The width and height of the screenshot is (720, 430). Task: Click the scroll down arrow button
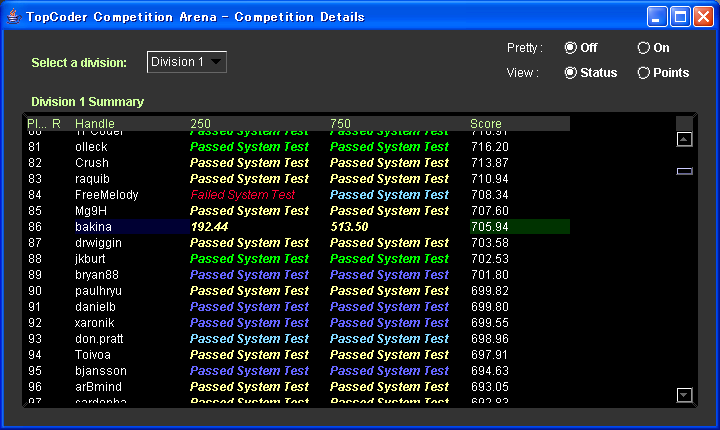click(684, 395)
